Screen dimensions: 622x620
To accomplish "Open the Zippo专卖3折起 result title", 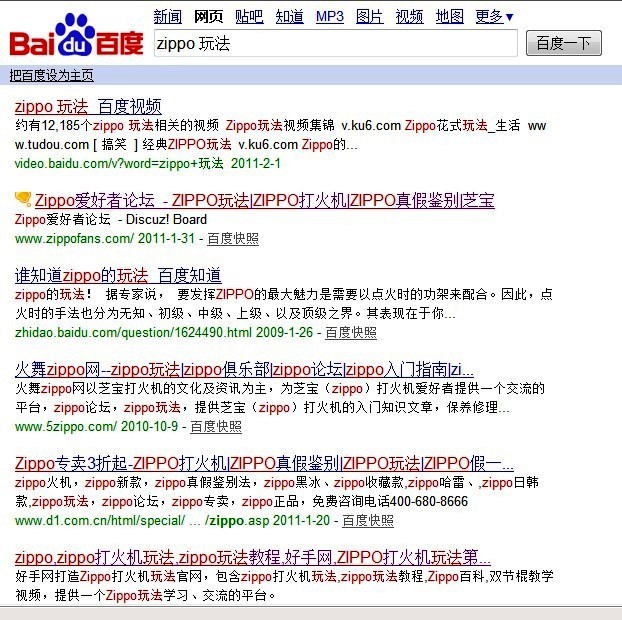I will pos(264,463).
